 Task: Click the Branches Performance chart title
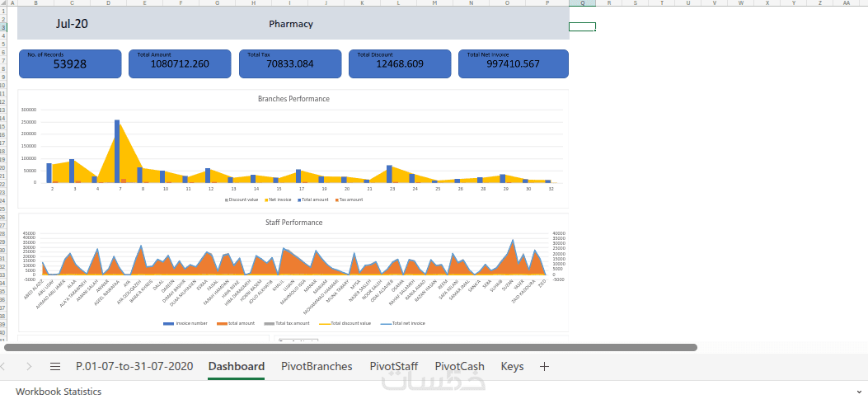tap(293, 99)
